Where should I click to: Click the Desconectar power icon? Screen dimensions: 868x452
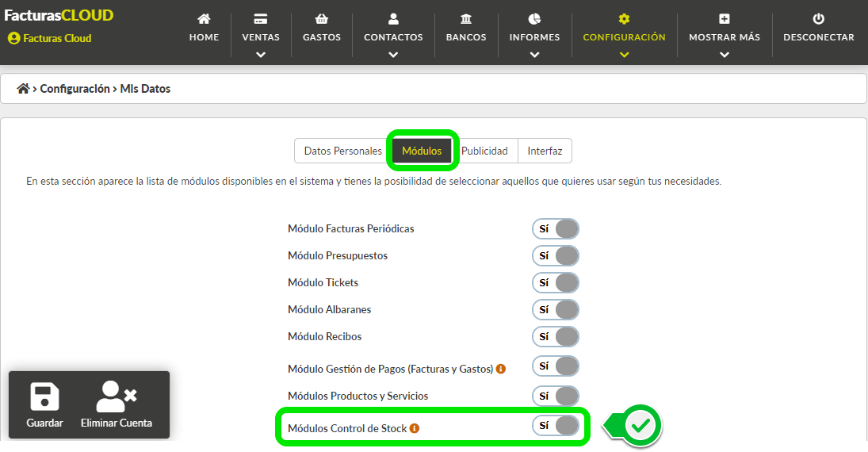pos(818,19)
